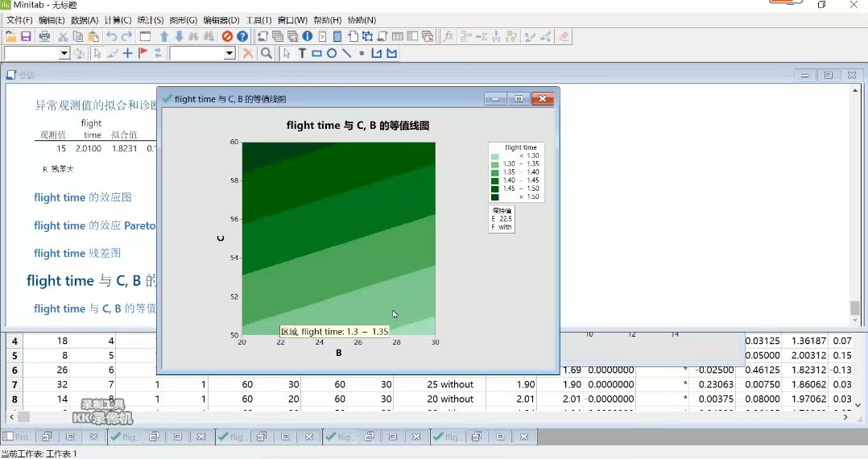Select the text T annotation tool
The width and height of the screenshot is (868, 459).
tap(302, 53)
